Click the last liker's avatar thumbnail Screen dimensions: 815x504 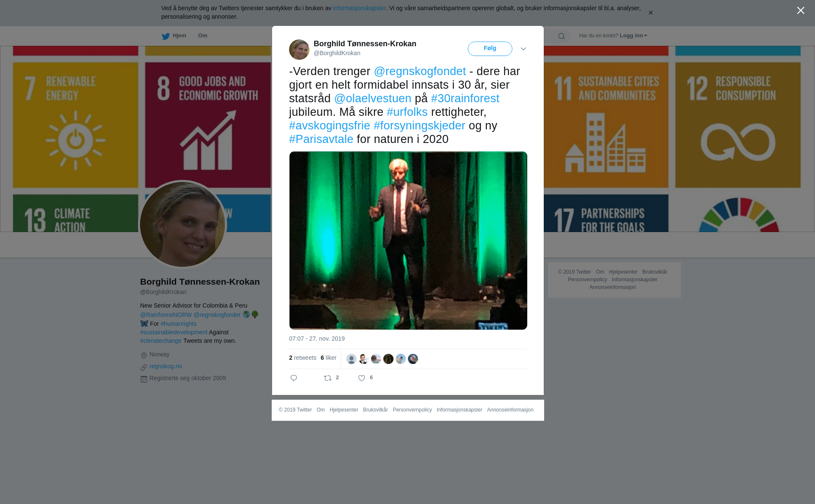point(413,359)
